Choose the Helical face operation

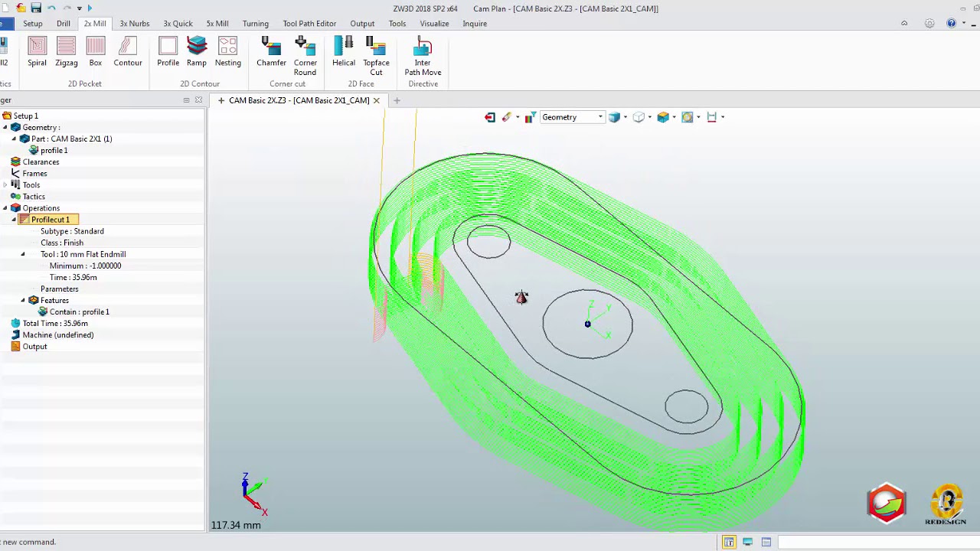click(x=344, y=52)
